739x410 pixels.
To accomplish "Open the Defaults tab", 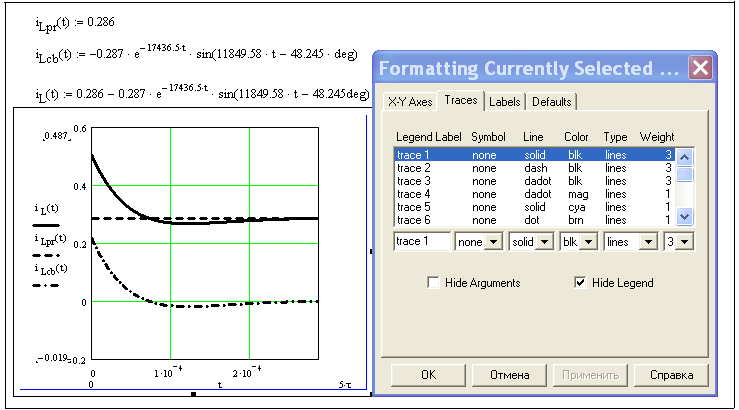I will coord(551,102).
